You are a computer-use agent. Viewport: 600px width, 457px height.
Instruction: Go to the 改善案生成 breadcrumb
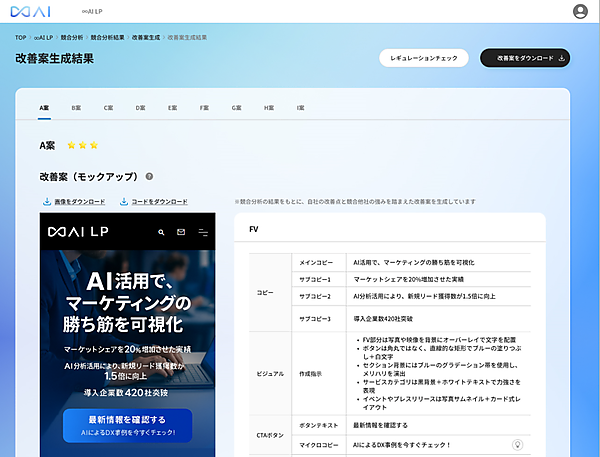click(146, 38)
